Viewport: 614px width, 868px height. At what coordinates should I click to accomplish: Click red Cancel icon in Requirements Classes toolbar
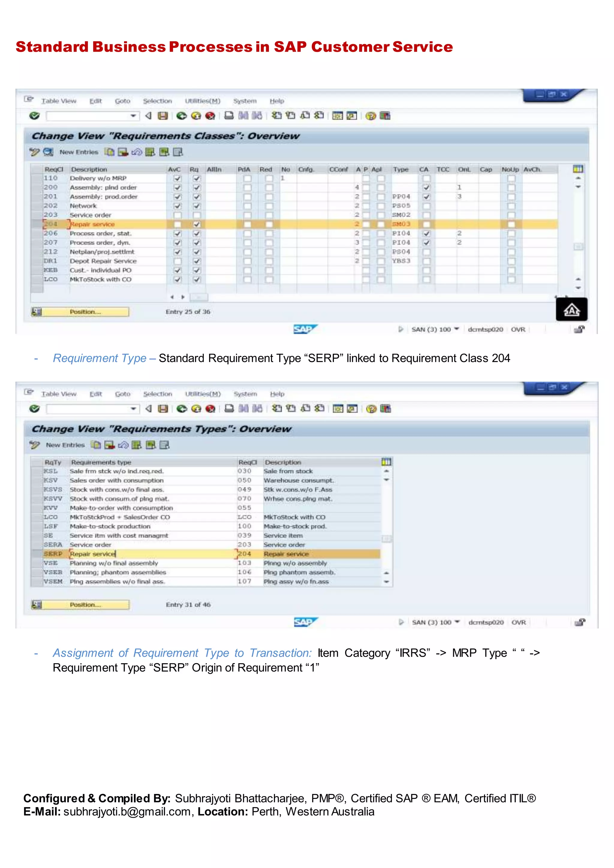click(x=210, y=116)
